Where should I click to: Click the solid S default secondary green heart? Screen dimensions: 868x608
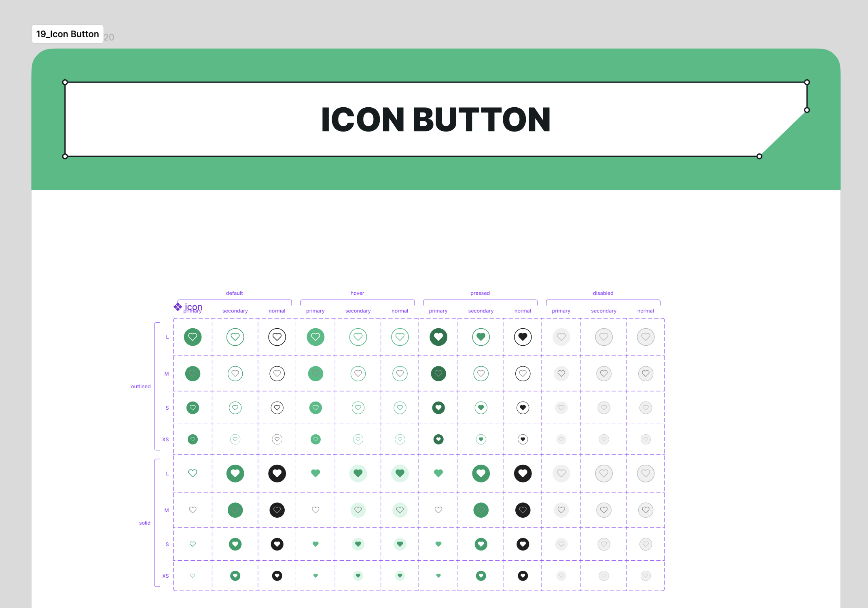(235, 544)
